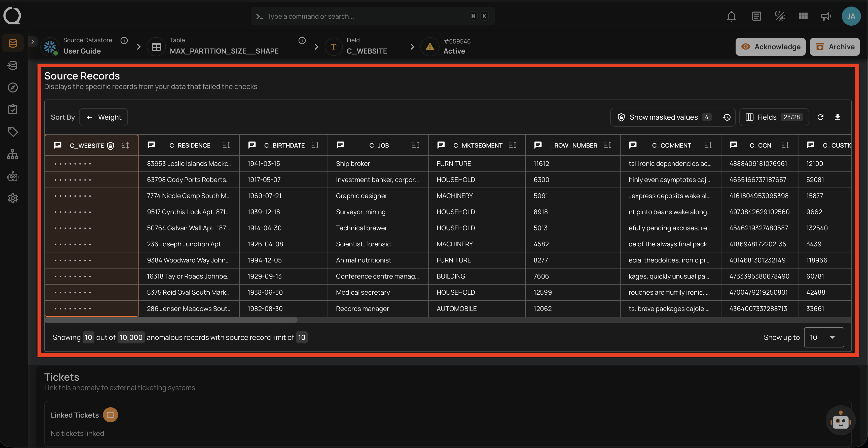Switch between dark and light theme
Screen dimensions: 868x448
tap(779, 16)
